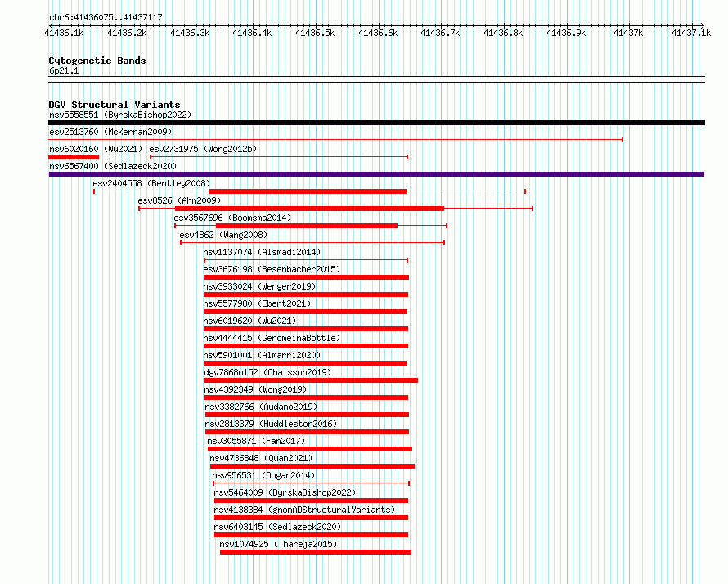The image size is (728, 584).
Task: Open nsv6019620 (Wu2021) label
Action: coord(249,321)
